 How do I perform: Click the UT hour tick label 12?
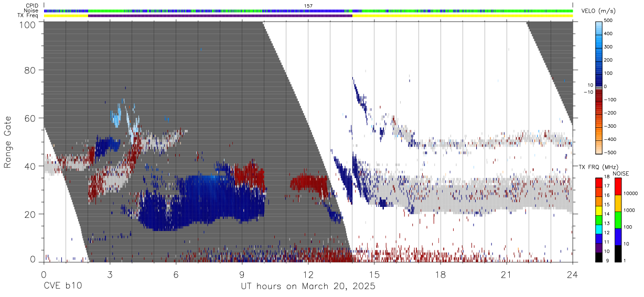[x=308, y=274]
